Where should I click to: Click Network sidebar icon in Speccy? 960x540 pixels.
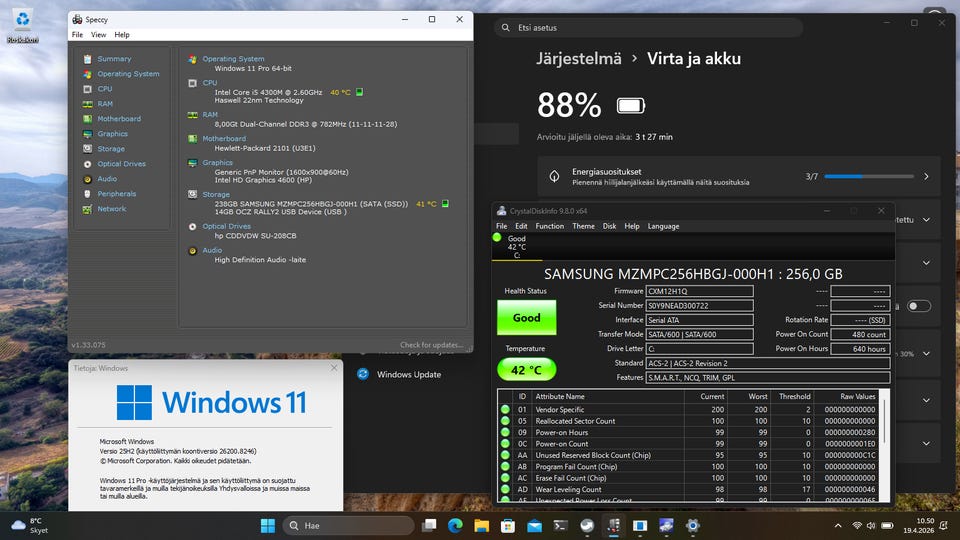(x=88, y=209)
